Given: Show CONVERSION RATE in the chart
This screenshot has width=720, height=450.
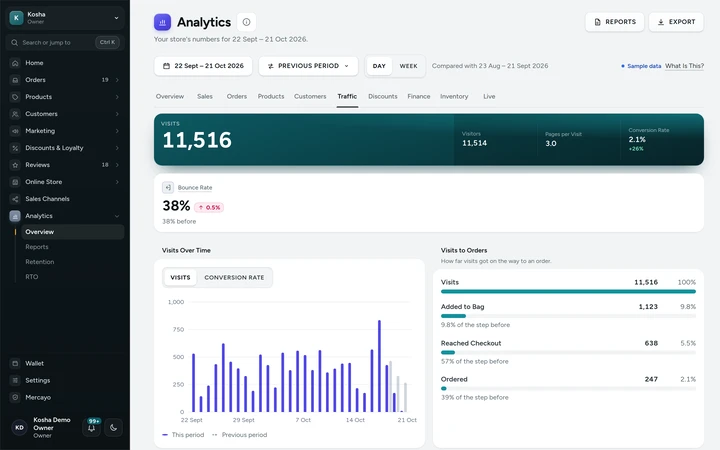Looking at the screenshot, I should pos(234,278).
